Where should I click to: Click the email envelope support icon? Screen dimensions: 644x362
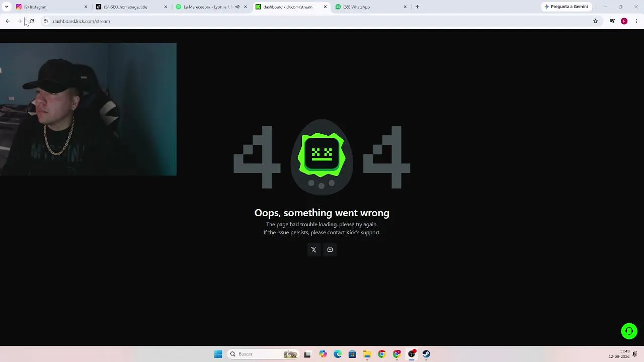330,249
